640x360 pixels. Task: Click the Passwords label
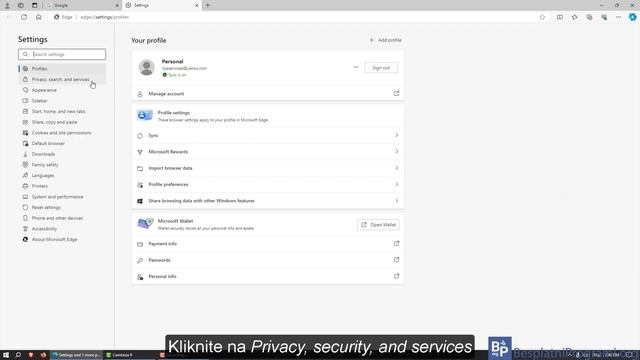[160, 260]
